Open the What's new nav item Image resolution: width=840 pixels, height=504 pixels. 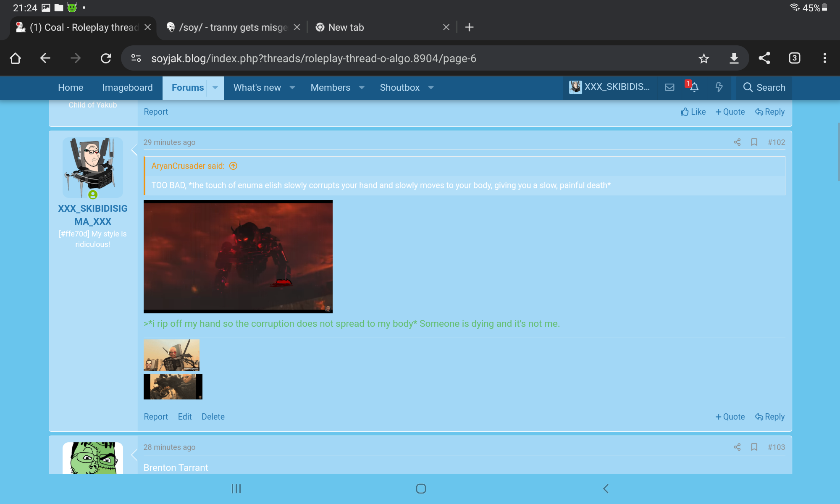(x=257, y=88)
